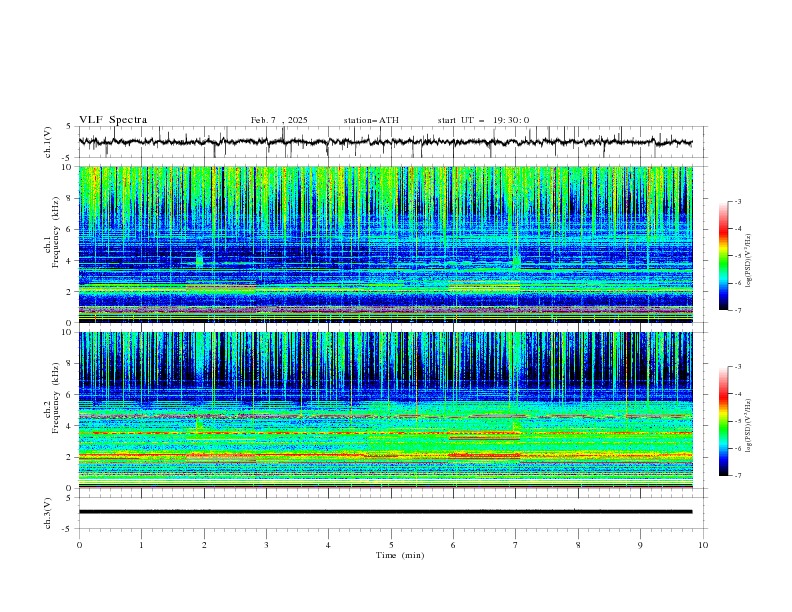Click the ch.2 "Frequency (kHz)" axis title

(x=55, y=397)
